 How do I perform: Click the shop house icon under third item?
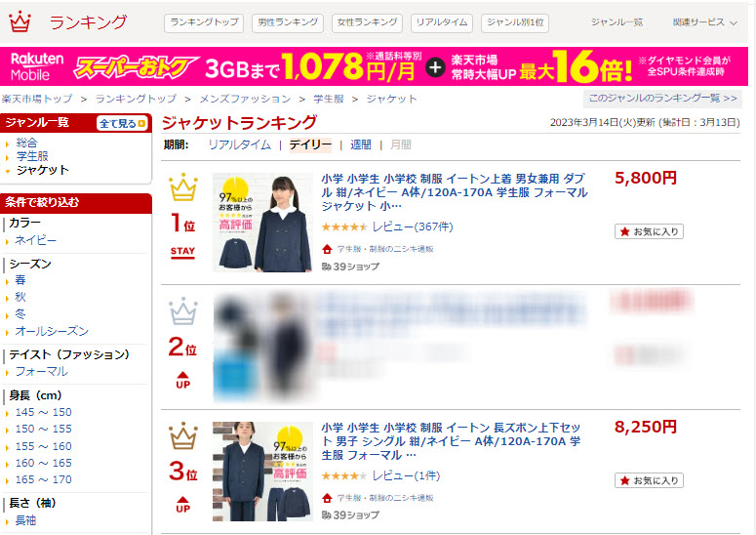[x=328, y=498]
